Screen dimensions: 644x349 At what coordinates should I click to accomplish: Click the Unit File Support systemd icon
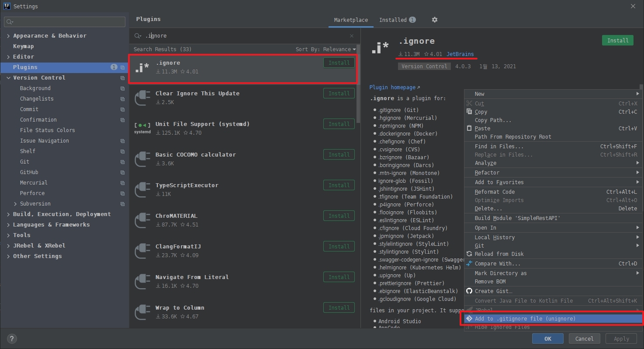(x=142, y=128)
